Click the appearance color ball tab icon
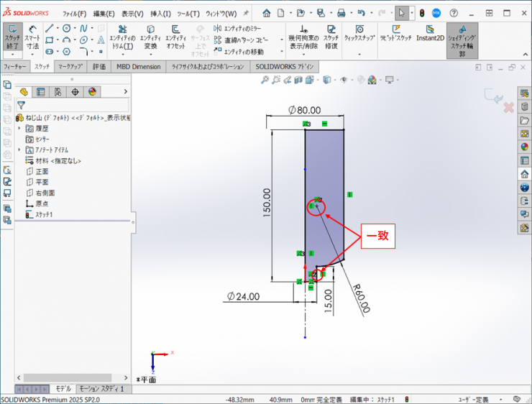The height and width of the screenshot is (404, 532). [x=92, y=92]
